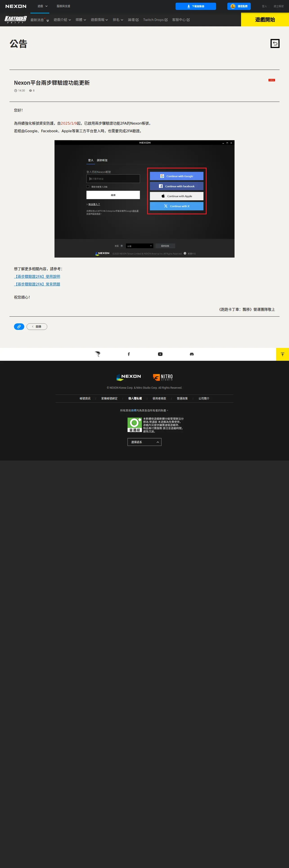The height and width of the screenshot is (868, 289).
Task: Click the blue 商標 link in the footer text
Action: click(x=133, y=411)
